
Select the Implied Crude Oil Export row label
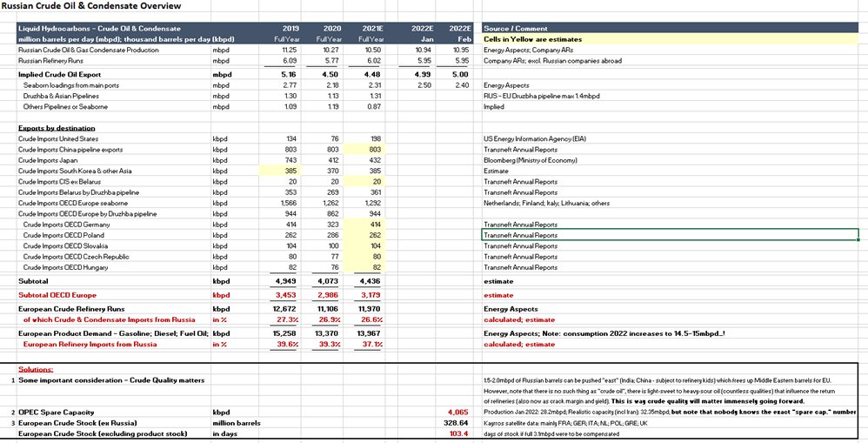pos(60,74)
